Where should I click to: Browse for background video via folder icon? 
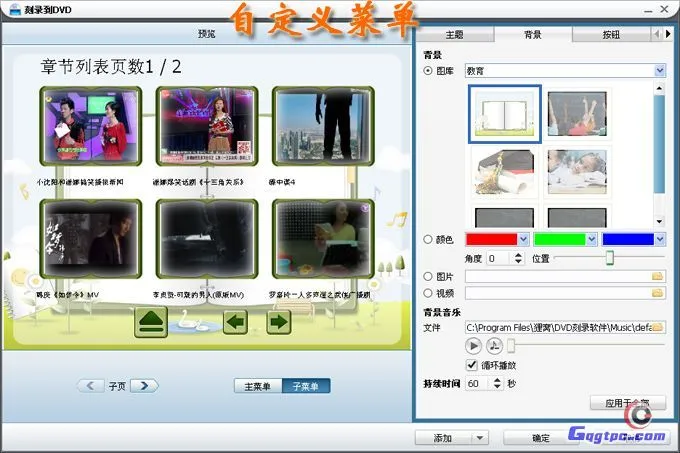tap(657, 293)
